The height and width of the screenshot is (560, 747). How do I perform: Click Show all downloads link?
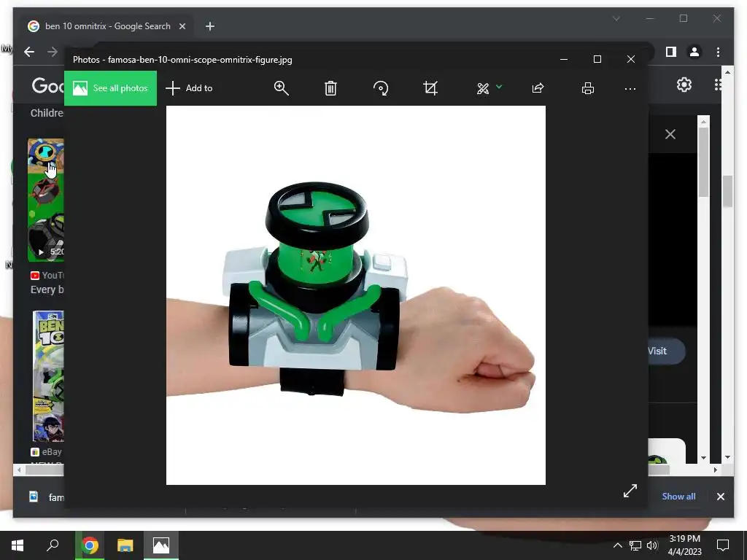tap(678, 496)
